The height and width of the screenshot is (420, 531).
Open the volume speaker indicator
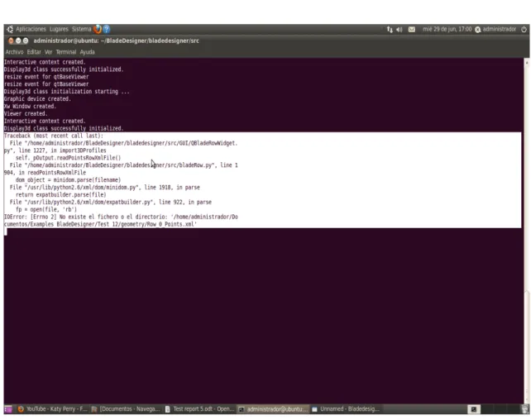pyautogui.click(x=399, y=30)
